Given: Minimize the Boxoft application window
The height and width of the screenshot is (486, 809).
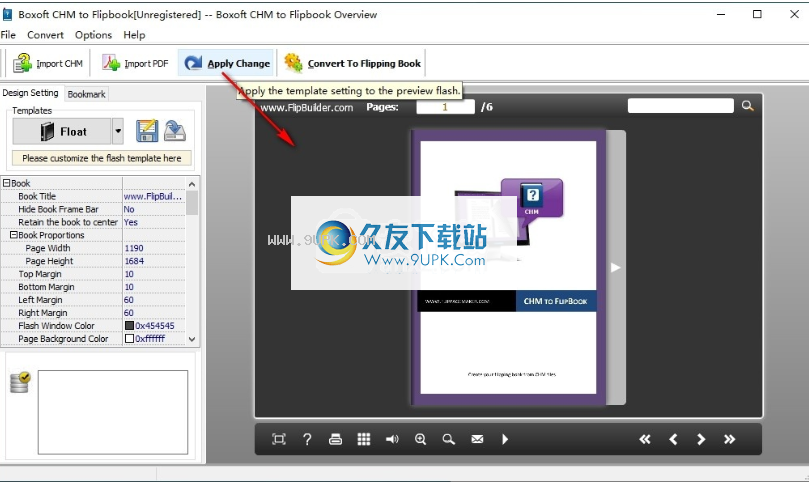Looking at the screenshot, I should 721,14.
